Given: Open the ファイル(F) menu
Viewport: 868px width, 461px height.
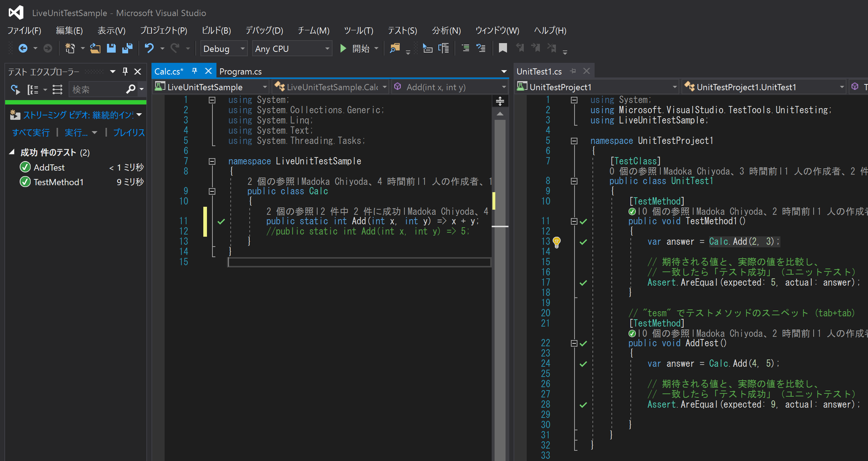Looking at the screenshot, I should [24, 30].
